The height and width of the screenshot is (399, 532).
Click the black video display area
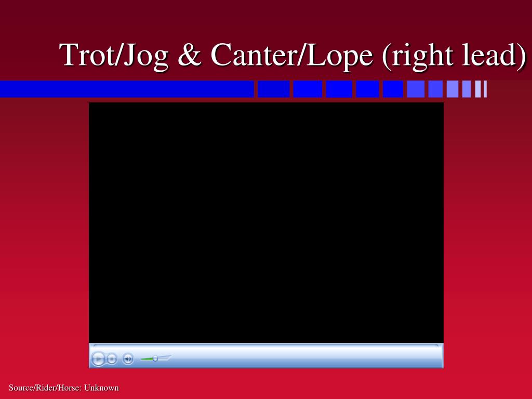pyautogui.click(x=266, y=223)
